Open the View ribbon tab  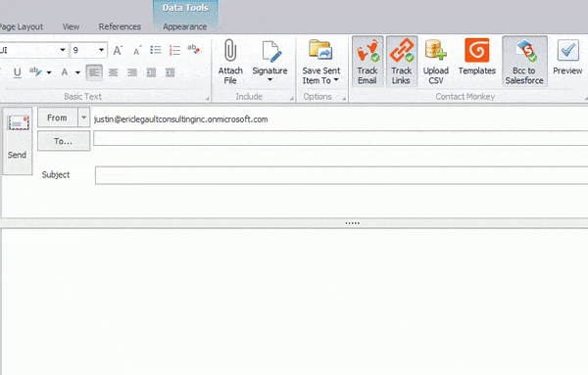(71, 26)
